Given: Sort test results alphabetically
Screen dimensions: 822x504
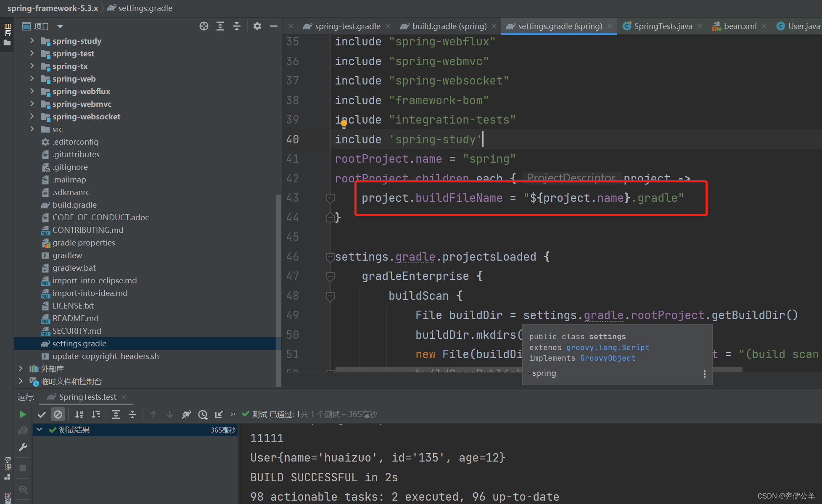Looking at the screenshot, I should (79, 414).
